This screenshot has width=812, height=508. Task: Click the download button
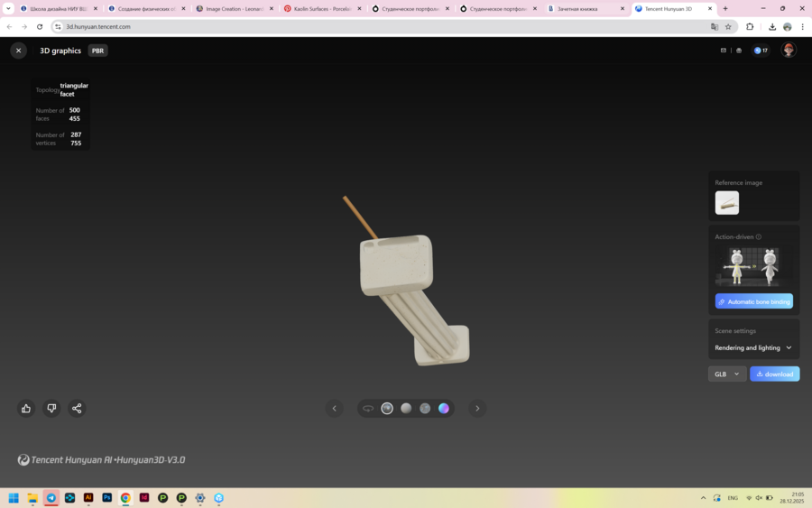(x=775, y=374)
